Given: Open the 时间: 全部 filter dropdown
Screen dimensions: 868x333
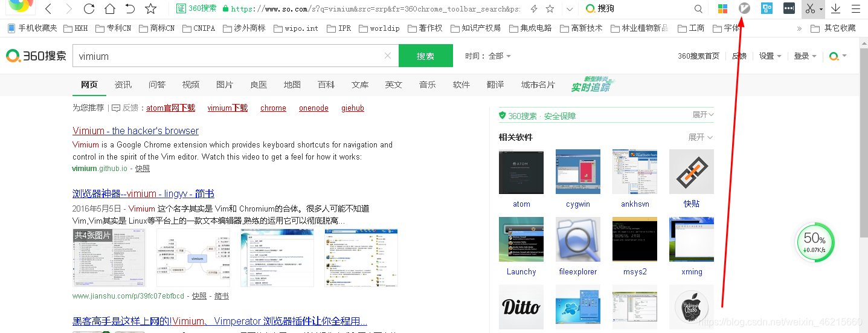Looking at the screenshot, I should click(488, 56).
